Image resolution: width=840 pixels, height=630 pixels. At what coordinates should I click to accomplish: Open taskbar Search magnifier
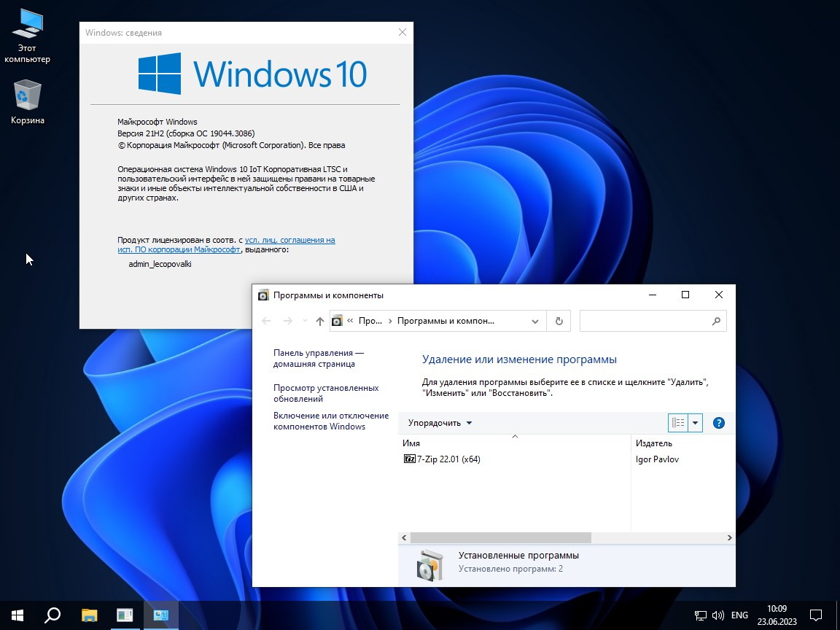coord(52,615)
